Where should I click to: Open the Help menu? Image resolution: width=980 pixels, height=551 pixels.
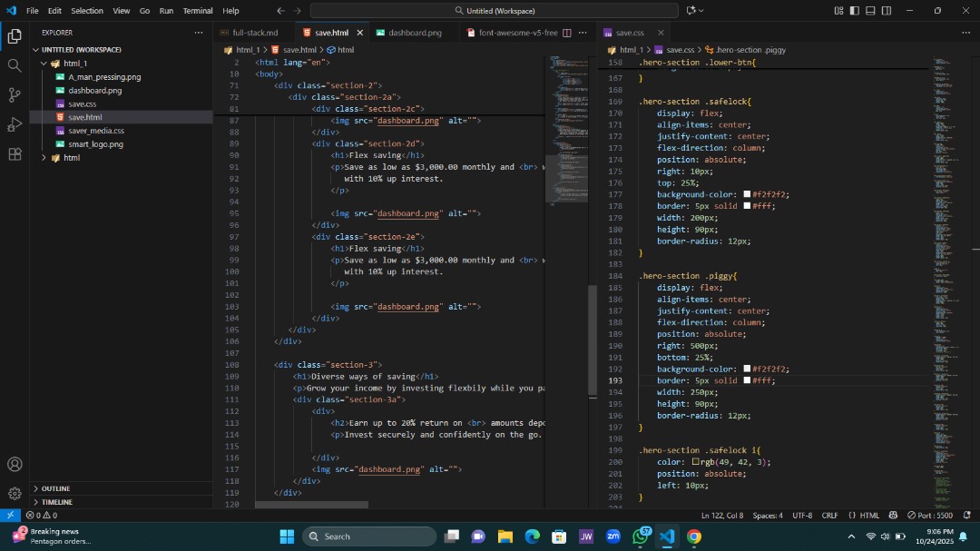tap(230, 11)
